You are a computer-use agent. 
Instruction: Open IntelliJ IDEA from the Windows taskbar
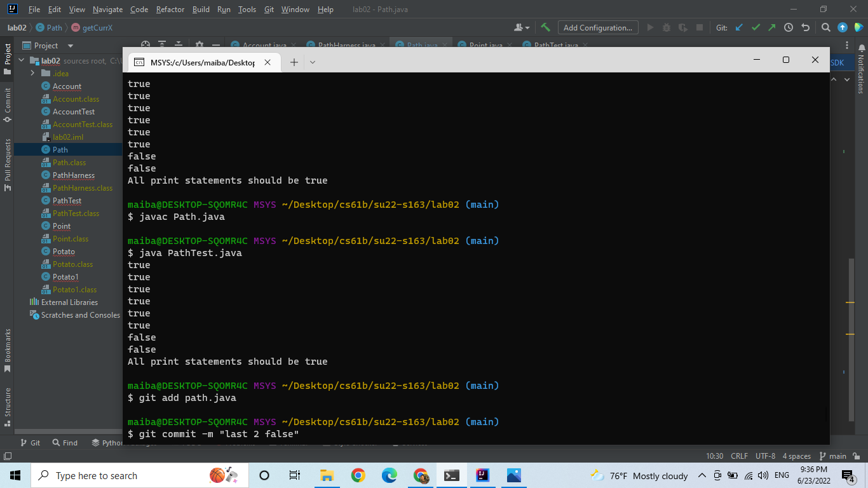pos(483,475)
